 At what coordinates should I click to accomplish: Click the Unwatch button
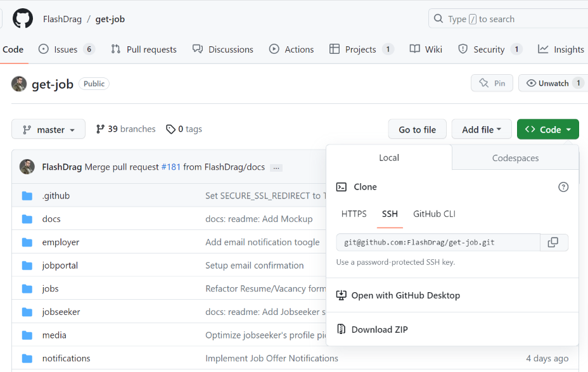tap(554, 83)
